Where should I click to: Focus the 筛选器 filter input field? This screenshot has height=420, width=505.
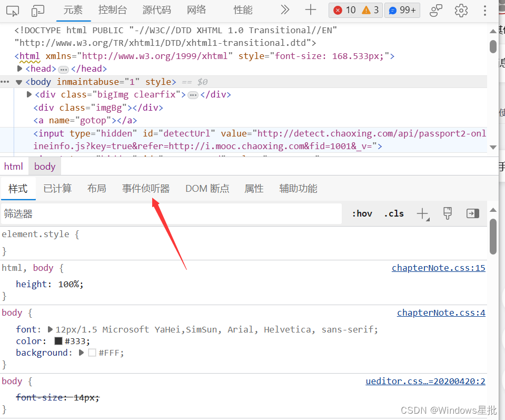coord(171,214)
